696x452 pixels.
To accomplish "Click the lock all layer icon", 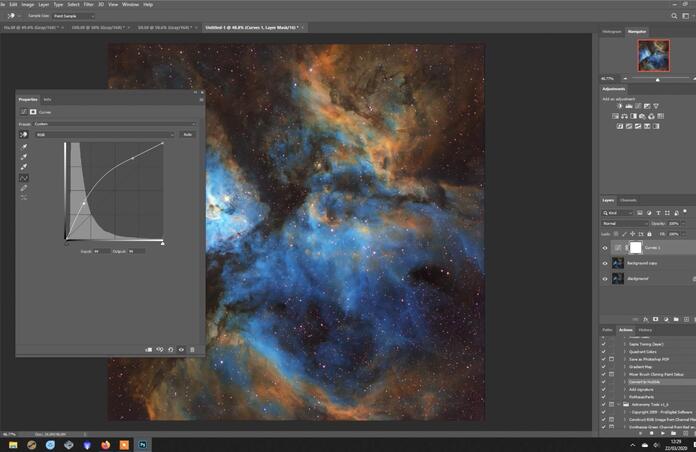I will tap(649, 234).
